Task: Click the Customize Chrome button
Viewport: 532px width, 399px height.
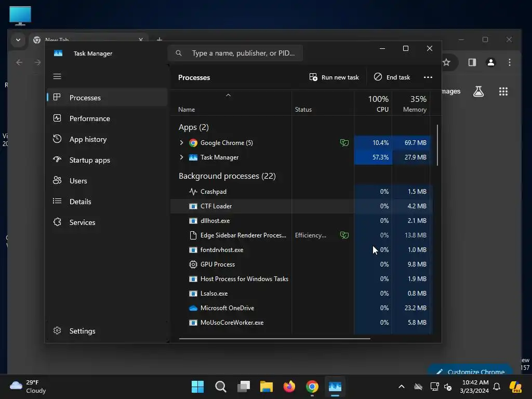Action: pyautogui.click(x=470, y=370)
